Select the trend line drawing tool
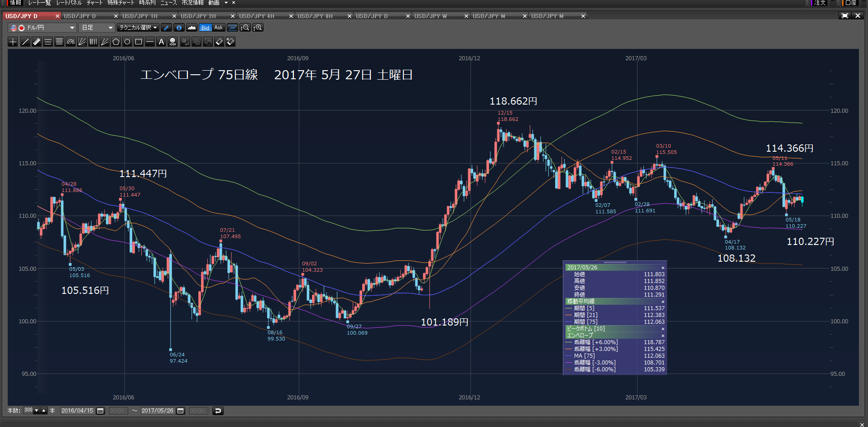Image resolution: width=868 pixels, height=427 pixels. point(25,42)
